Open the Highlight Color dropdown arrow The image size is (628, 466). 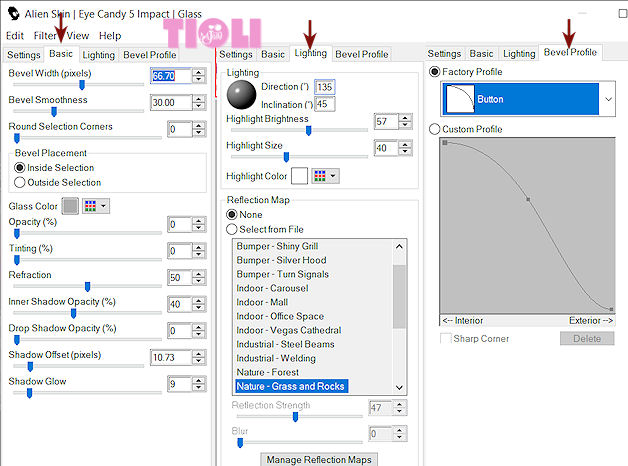333,176
